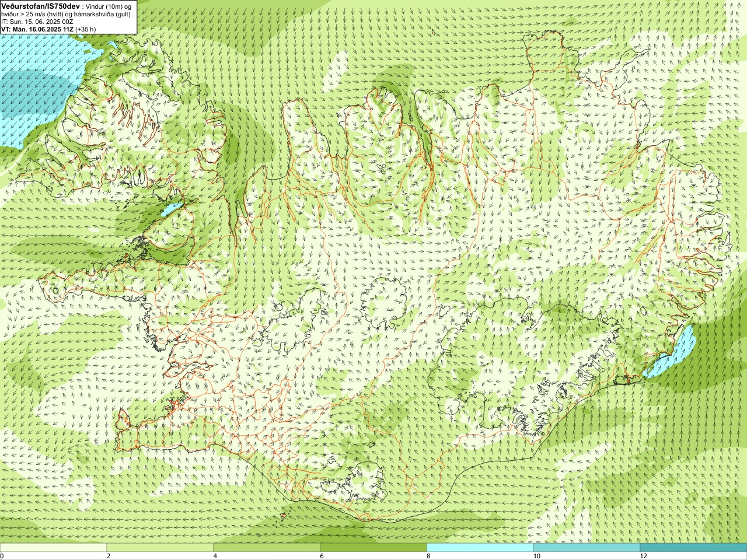Viewport: 747px width, 560px height.
Task: Click the 2–4 light green legend band
Action: click(x=160, y=548)
